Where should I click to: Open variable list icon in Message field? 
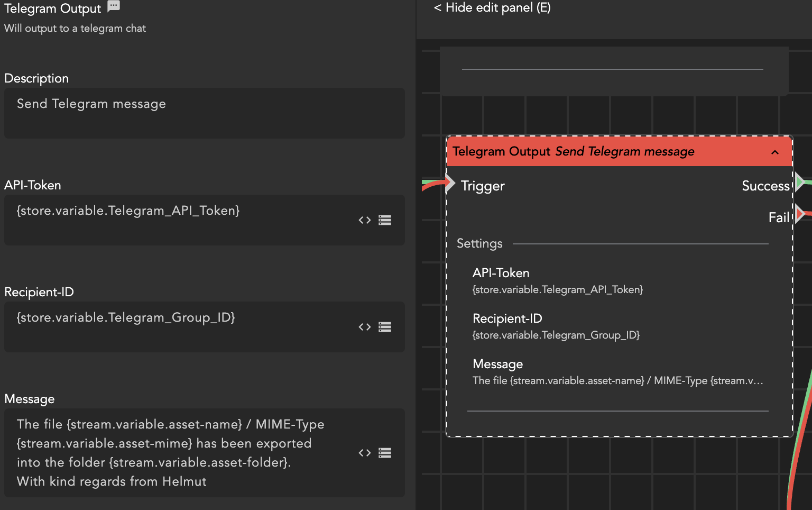(x=385, y=453)
